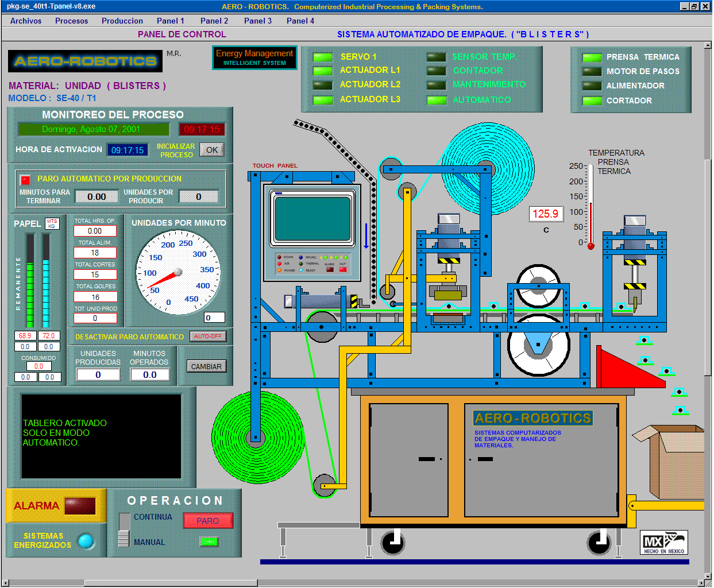
Task: Click the Total Golpes value field
Action: (x=95, y=297)
